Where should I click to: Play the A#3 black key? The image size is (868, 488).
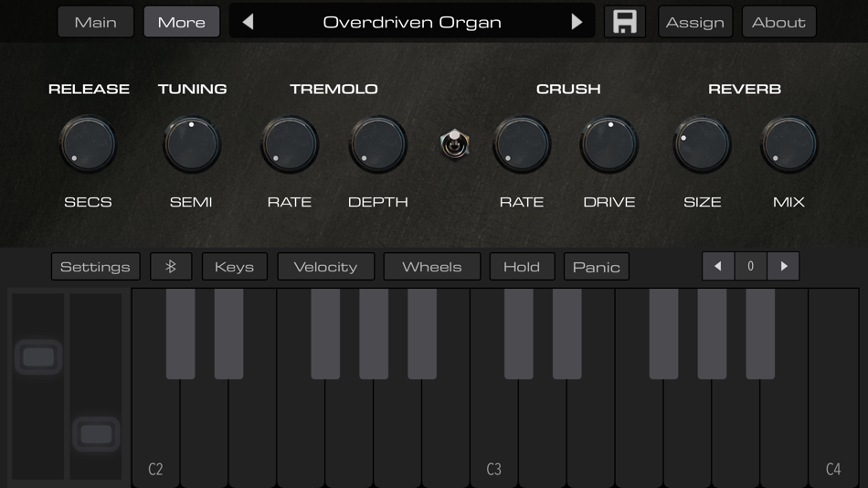click(x=760, y=334)
